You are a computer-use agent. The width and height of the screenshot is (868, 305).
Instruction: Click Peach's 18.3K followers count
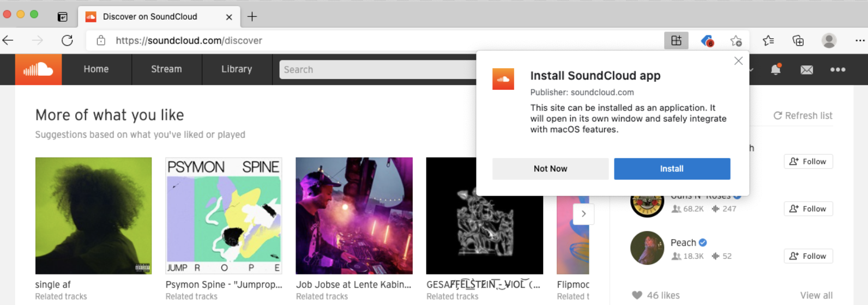[x=688, y=256]
